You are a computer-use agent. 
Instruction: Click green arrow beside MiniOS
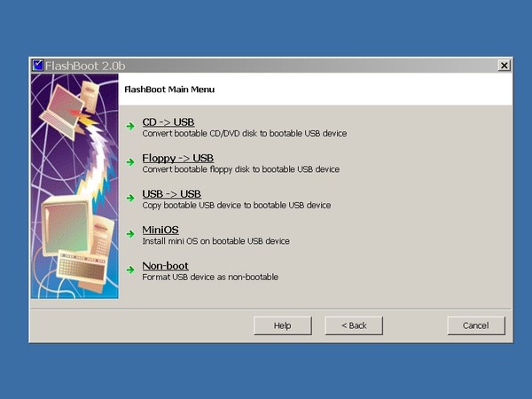click(130, 234)
